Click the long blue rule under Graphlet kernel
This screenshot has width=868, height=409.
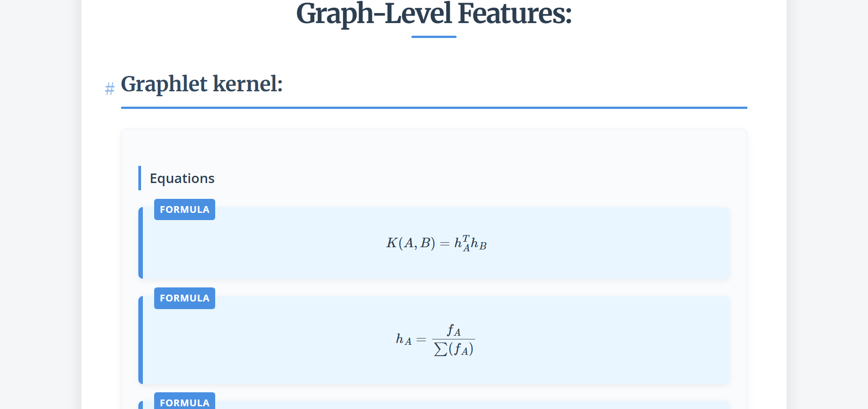pos(434,108)
